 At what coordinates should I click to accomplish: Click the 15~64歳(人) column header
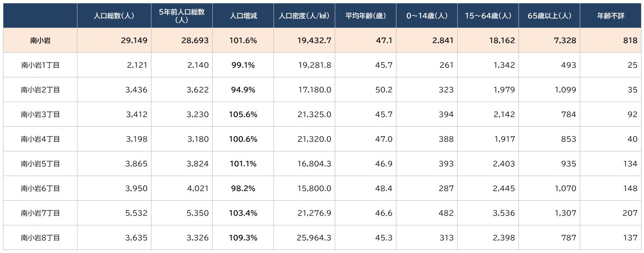pyautogui.click(x=488, y=16)
